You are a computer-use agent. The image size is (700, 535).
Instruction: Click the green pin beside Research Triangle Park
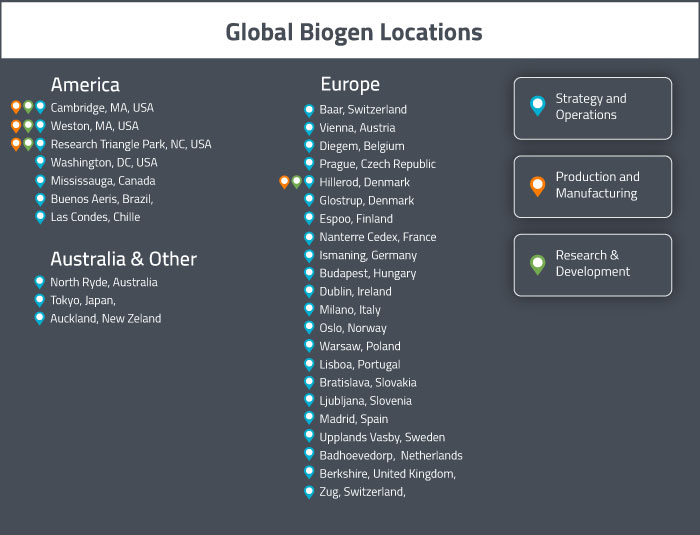click(x=28, y=144)
